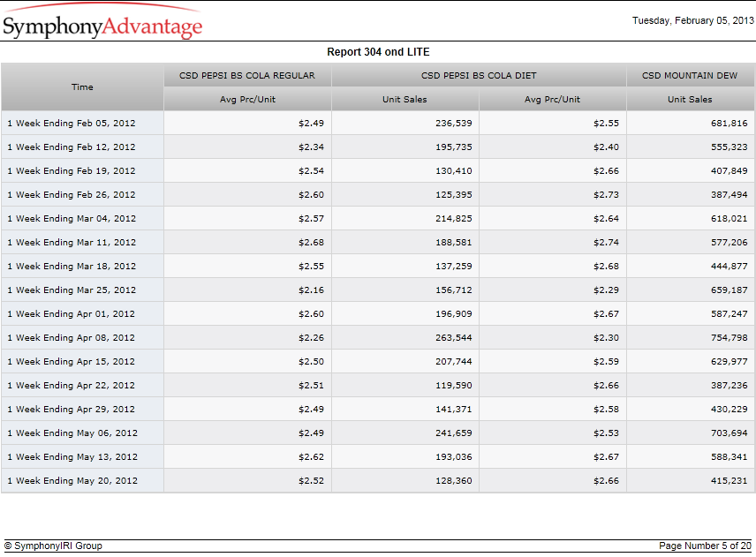Click the title Report 304 ond LITE
The height and width of the screenshot is (557, 756).
tap(378, 52)
